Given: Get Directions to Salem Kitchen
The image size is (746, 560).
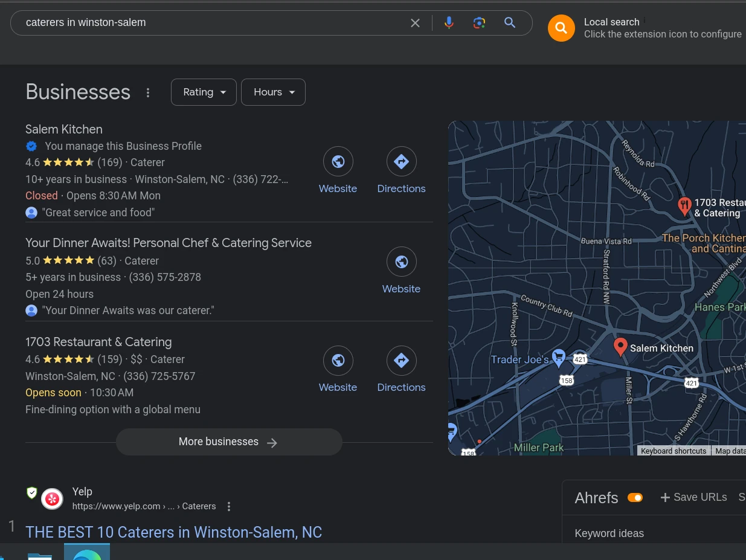Looking at the screenshot, I should pos(402,161).
